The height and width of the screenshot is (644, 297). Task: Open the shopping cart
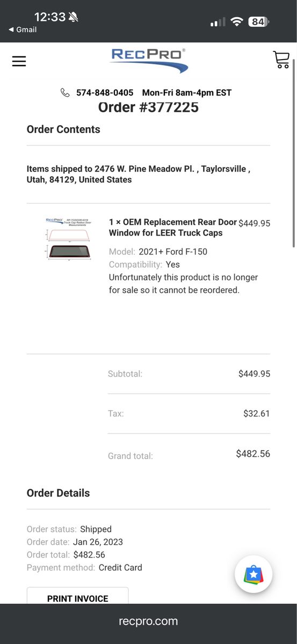281,60
